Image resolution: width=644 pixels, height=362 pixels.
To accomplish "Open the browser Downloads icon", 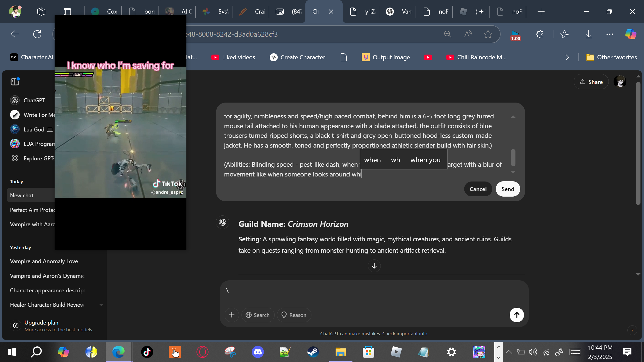I will click(x=589, y=34).
